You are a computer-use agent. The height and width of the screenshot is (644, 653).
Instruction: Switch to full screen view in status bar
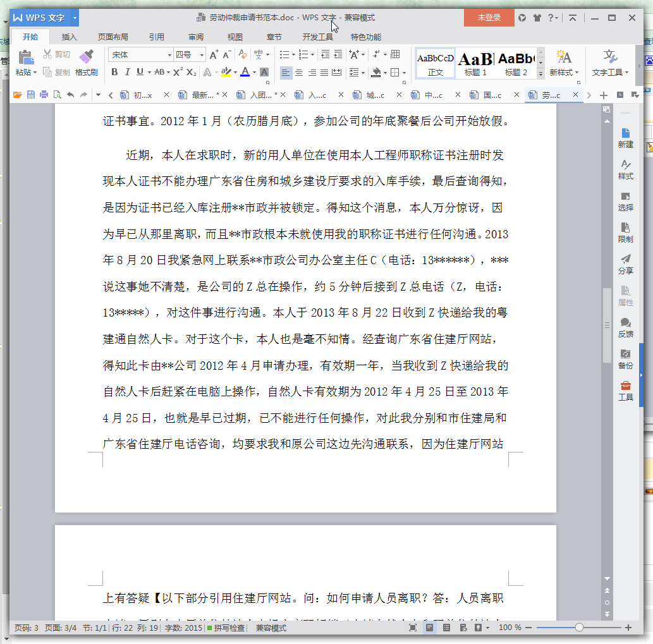(413, 628)
